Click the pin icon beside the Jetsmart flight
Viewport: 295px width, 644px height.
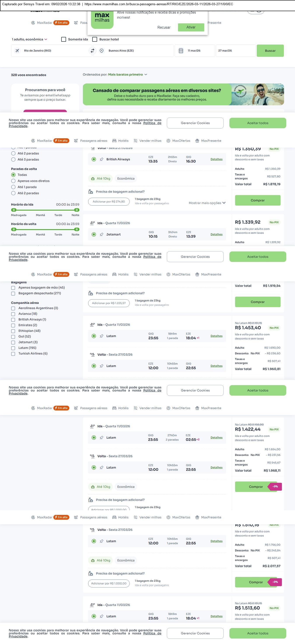coord(102,234)
